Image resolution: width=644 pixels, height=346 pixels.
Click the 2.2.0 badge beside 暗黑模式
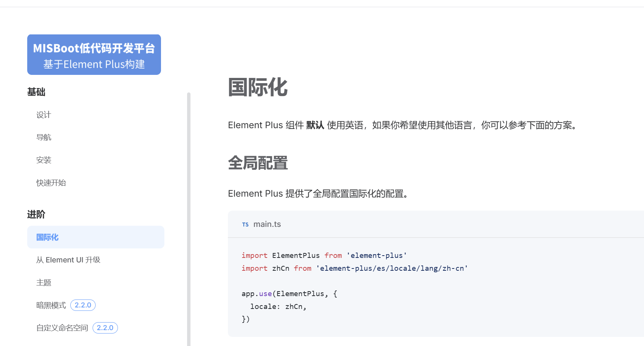[83, 305]
